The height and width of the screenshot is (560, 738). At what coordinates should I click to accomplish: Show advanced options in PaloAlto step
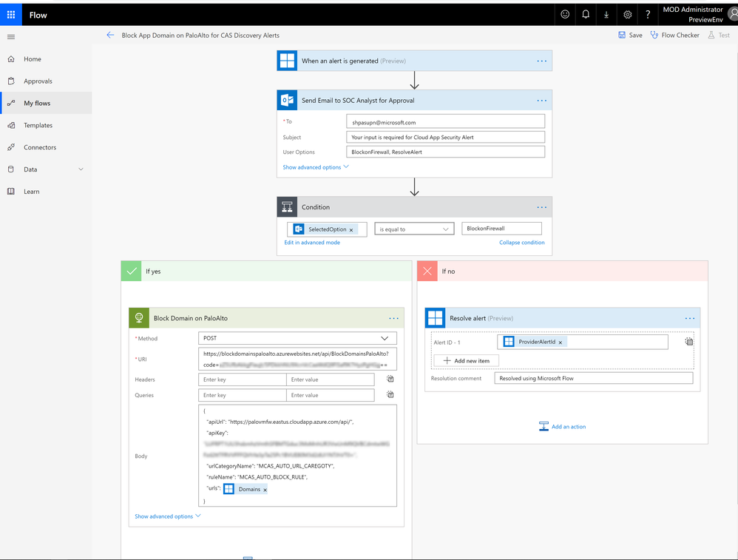point(168,516)
